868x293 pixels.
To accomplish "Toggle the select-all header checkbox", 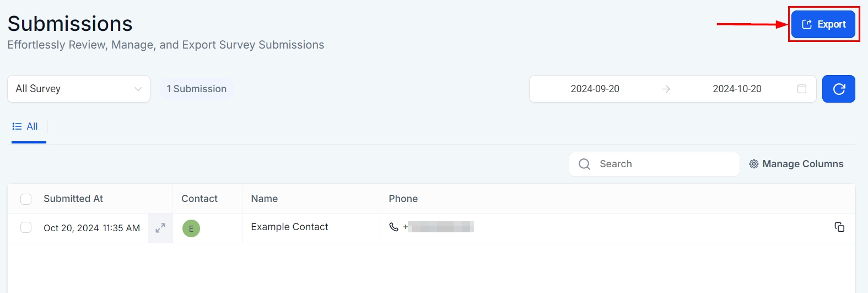I will [26, 199].
